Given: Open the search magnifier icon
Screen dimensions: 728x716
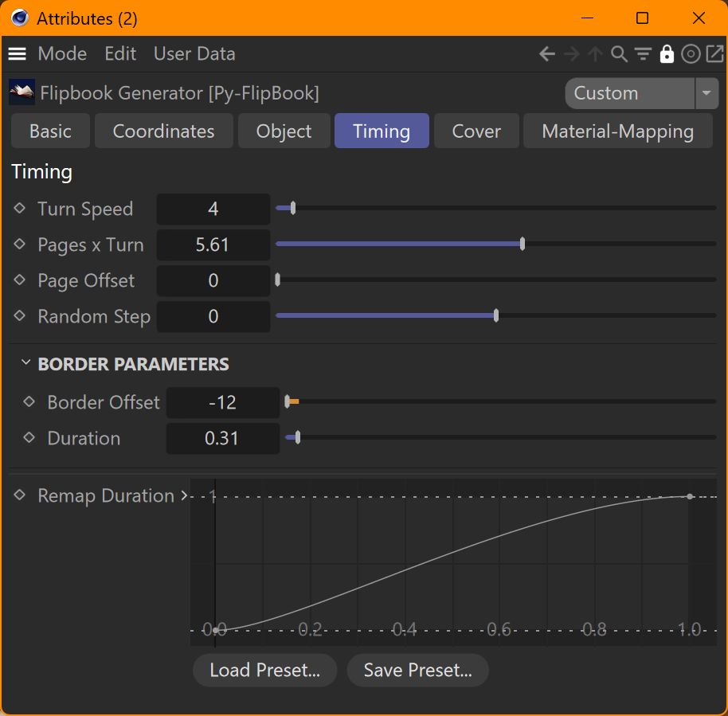Looking at the screenshot, I should point(619,54).
